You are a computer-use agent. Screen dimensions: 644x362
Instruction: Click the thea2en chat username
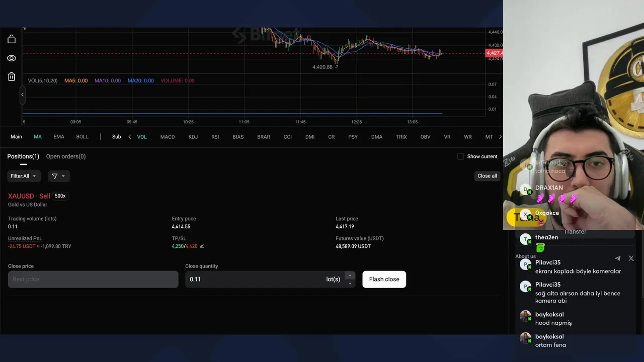(x=546, y=237)
